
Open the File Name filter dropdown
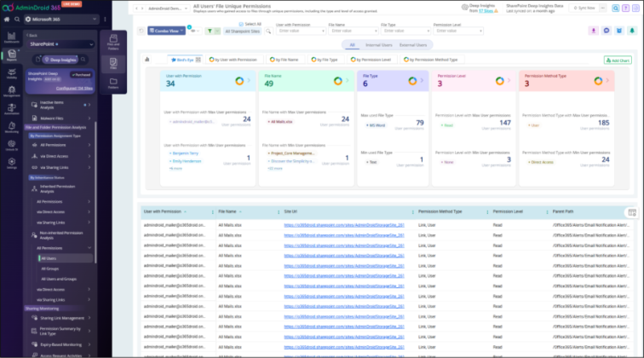click(353, 31)
